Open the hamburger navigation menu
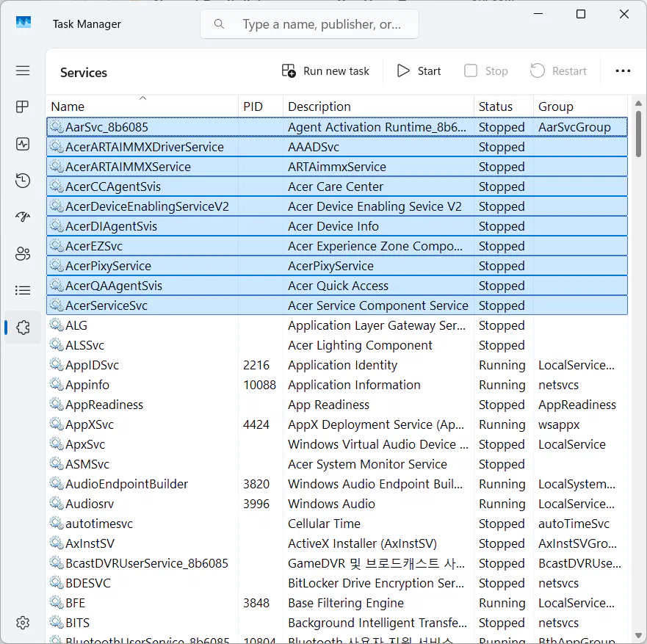This screenshot has width=647, height=644. click(23, 71)
